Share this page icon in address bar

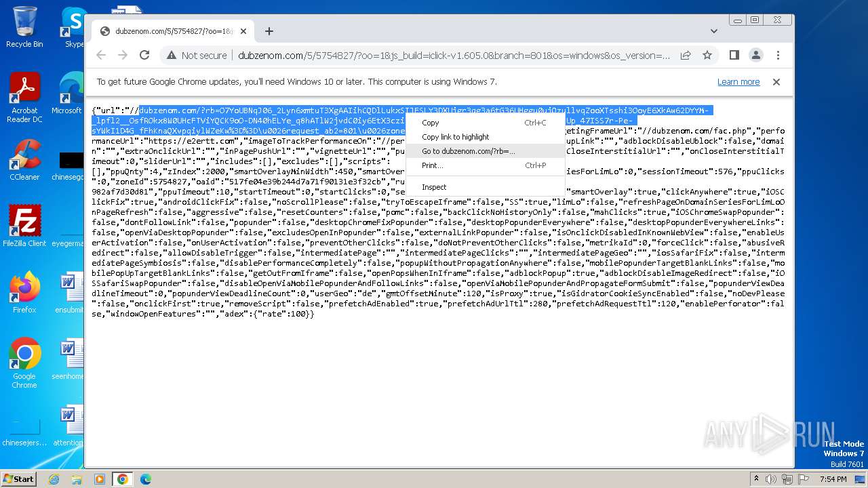tap(686, 55)
